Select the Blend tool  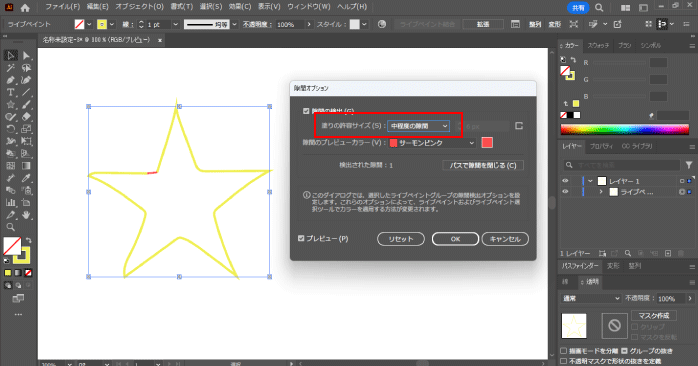(10, 190)
